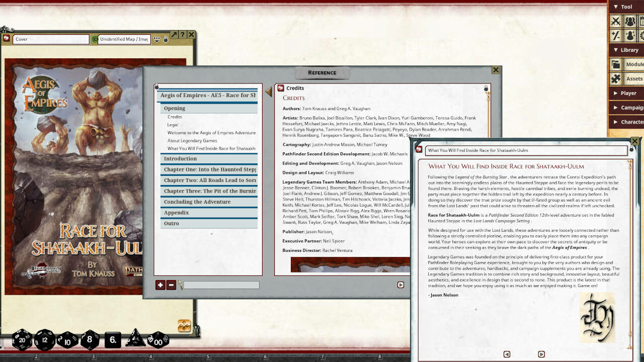Toggle the lock on Credits page
The image size is (644, 362).
point(486,88)
